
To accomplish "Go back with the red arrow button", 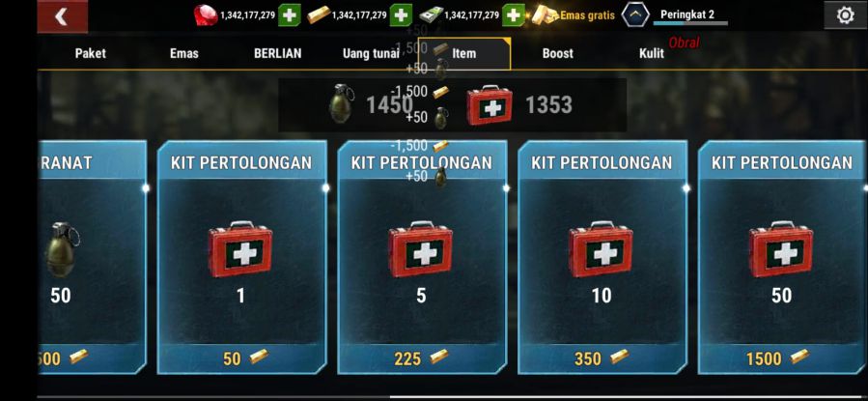I will [62, 16].
